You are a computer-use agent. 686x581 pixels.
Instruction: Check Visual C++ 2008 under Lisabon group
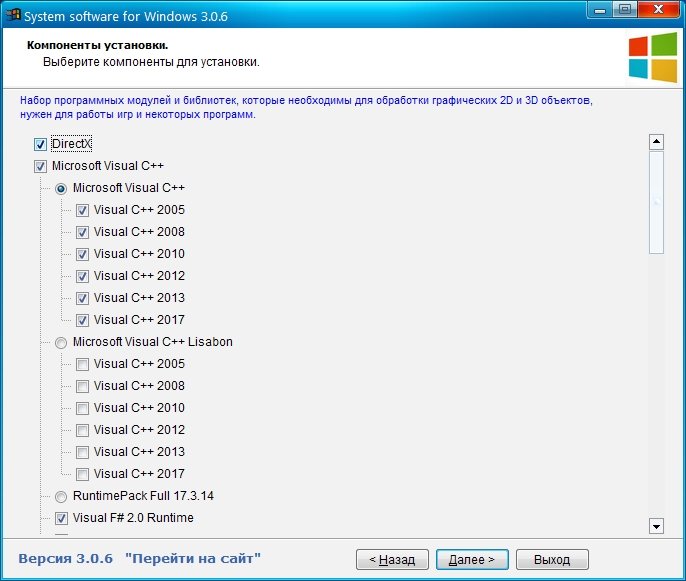pyautogui.click(x=82, y=386)
